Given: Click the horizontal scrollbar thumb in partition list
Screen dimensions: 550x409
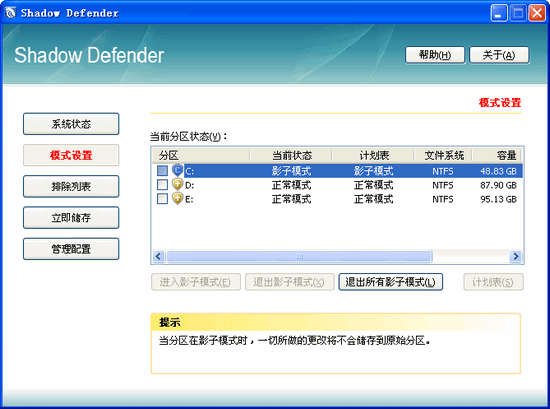Looking at the screenshot, I should coord(299,256).
